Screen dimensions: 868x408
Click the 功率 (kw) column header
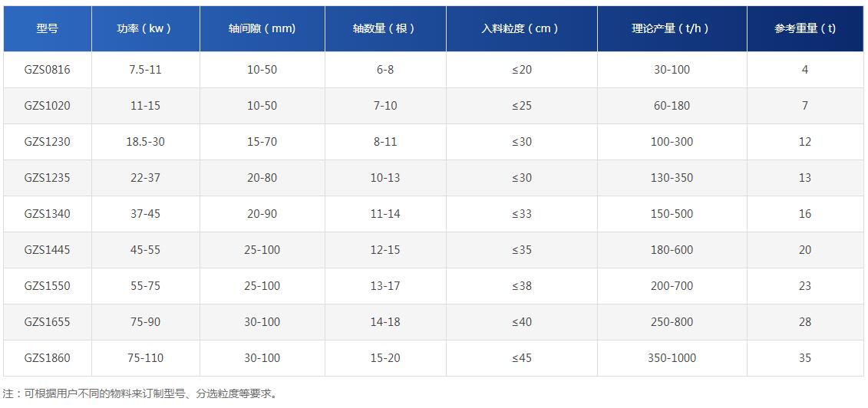click(146, 28)
